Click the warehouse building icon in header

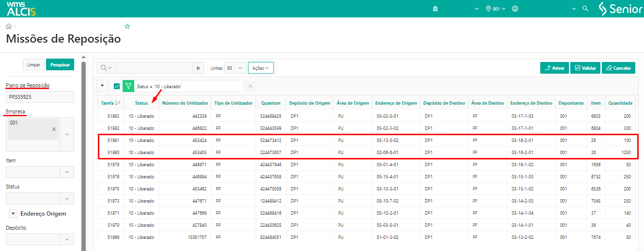(435, 9)
